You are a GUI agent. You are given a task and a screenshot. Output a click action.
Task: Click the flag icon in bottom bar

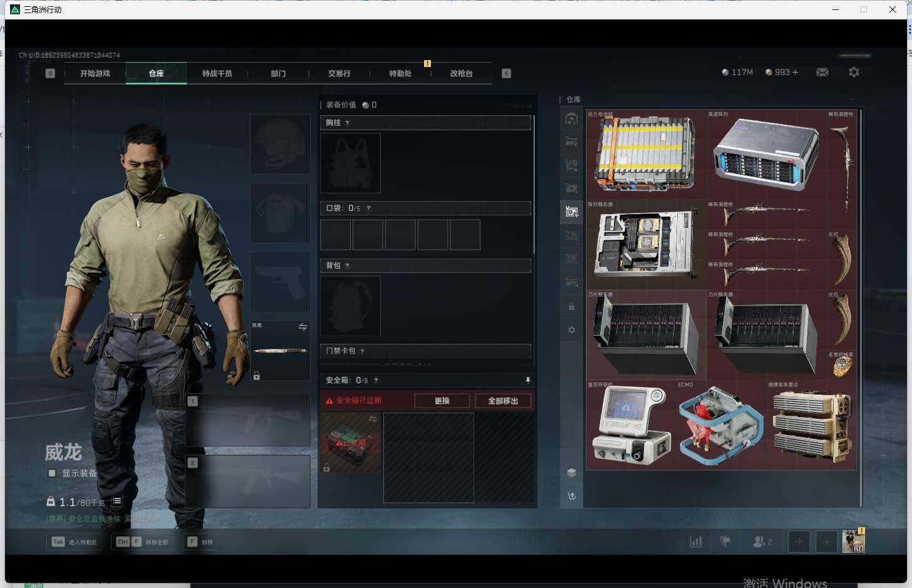point(725,542)
